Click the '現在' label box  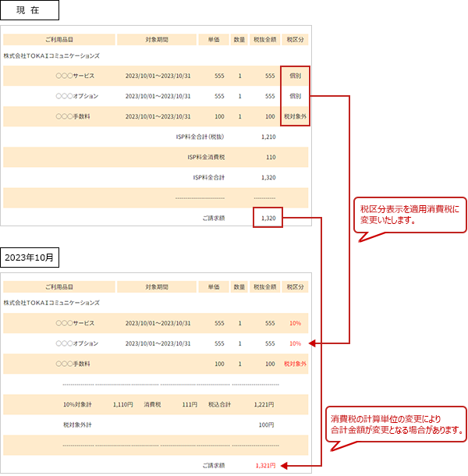click(30, 10)
